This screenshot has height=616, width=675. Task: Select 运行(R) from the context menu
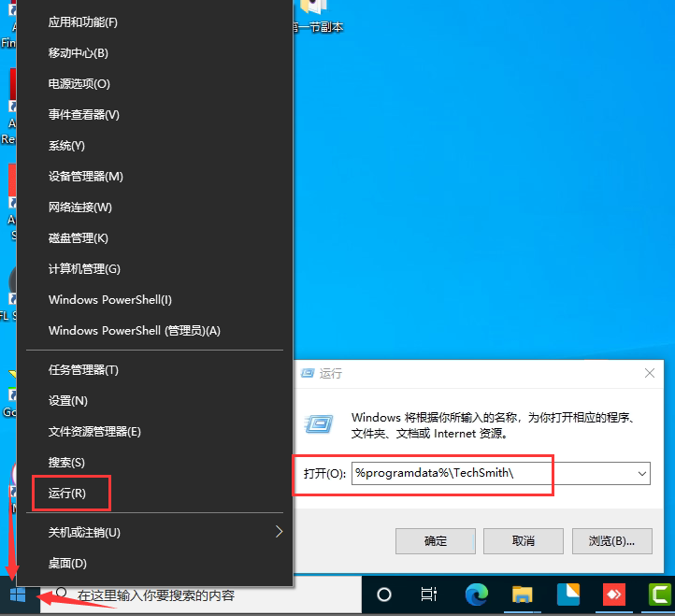point(67,494)
